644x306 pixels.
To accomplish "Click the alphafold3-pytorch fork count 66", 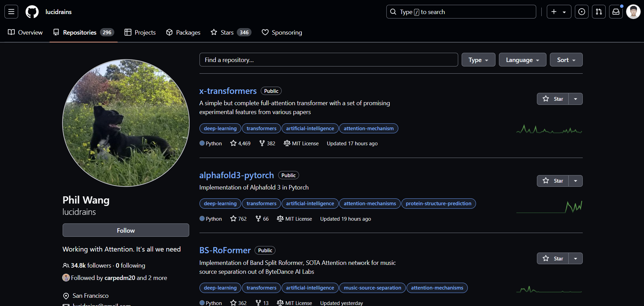I will point(262,219).
